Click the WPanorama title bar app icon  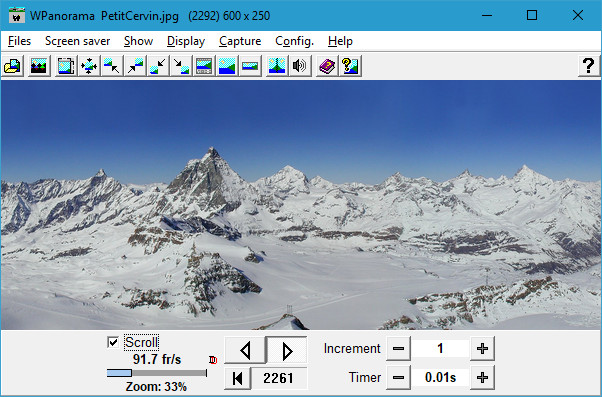tap(17, 16)
